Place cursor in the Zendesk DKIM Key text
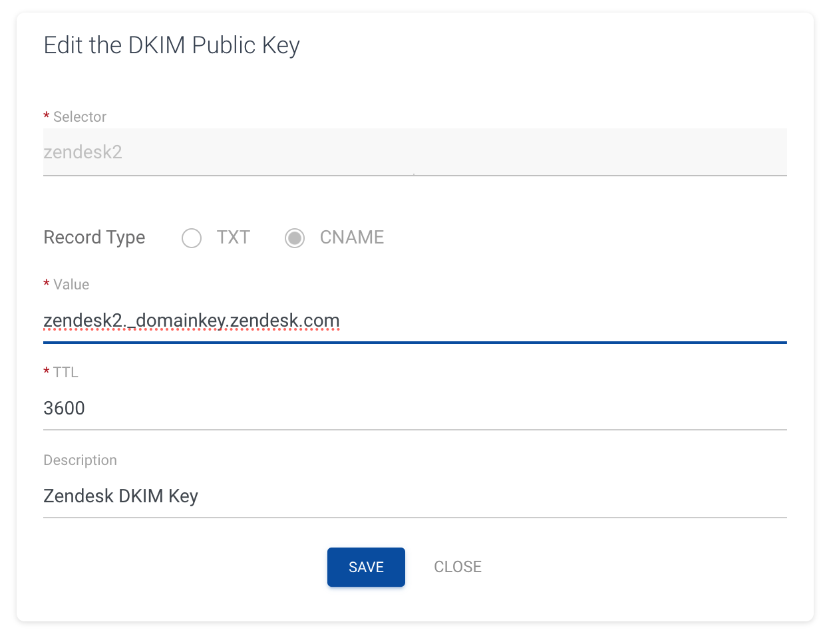 [120, 496]
